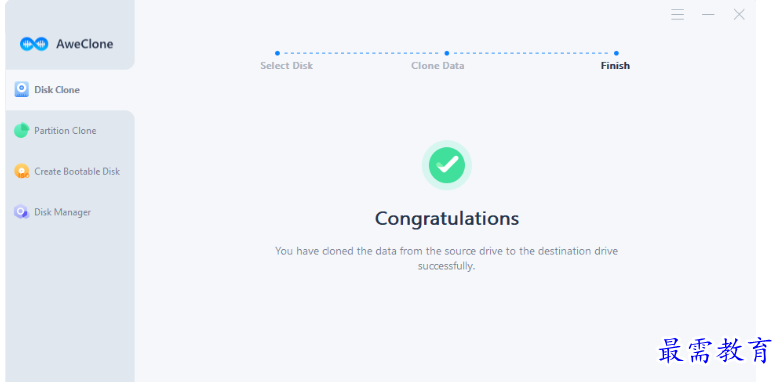Close the AweClone window
Viewport: 780px width, 382px height.
click(x=739, y=14)
